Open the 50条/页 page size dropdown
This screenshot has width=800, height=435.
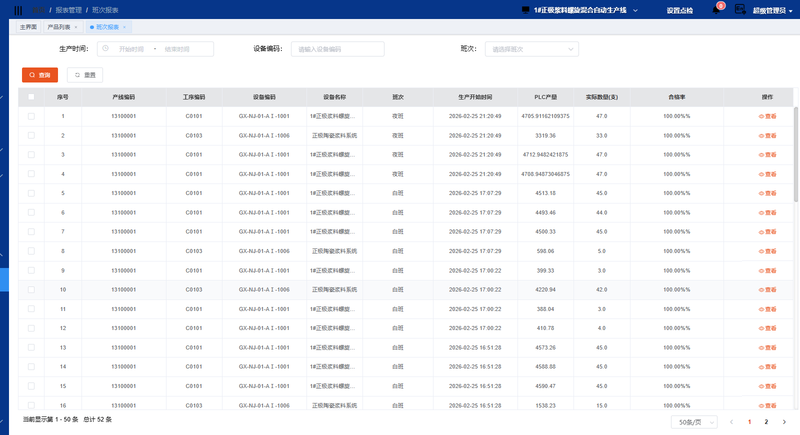(697, 422)
